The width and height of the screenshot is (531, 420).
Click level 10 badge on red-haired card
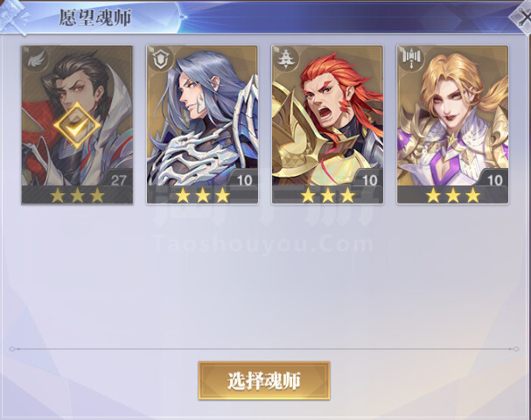pos(369,178)
